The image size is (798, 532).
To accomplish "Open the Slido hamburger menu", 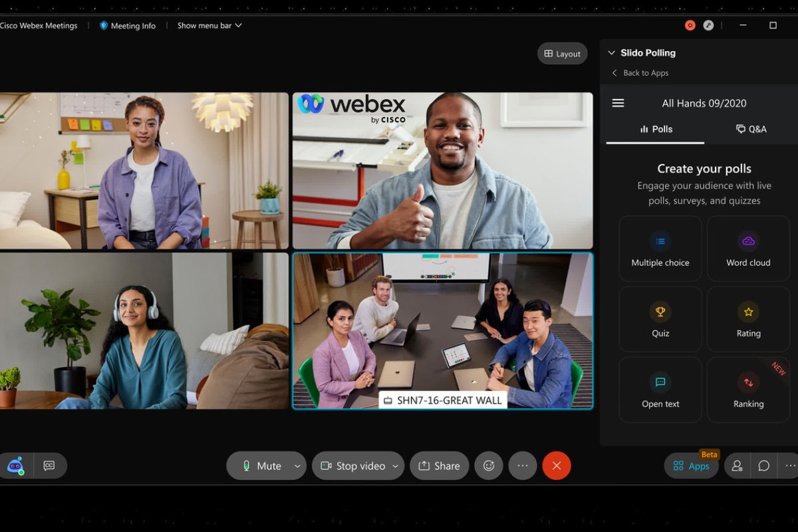I will (618, 103).
